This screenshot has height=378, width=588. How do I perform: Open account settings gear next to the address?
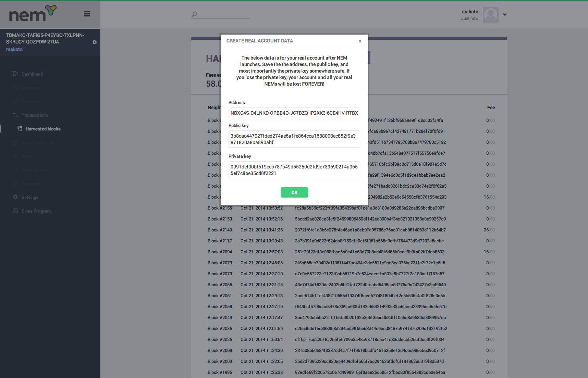pyautogui.click(x=95, y=42)
